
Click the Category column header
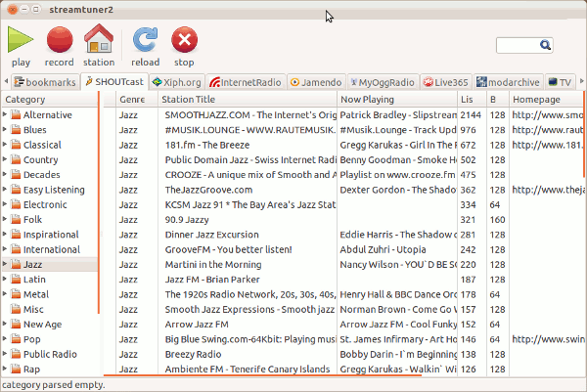50,99
